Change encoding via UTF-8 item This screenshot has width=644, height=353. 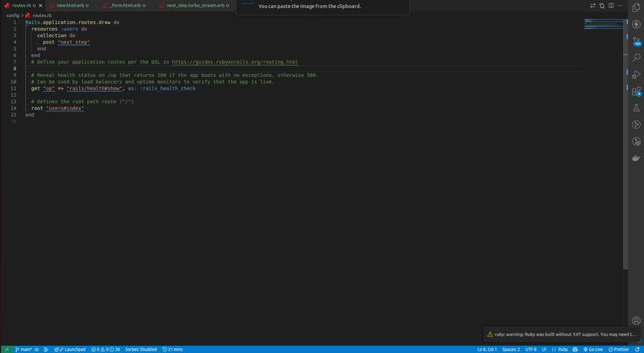530,349
